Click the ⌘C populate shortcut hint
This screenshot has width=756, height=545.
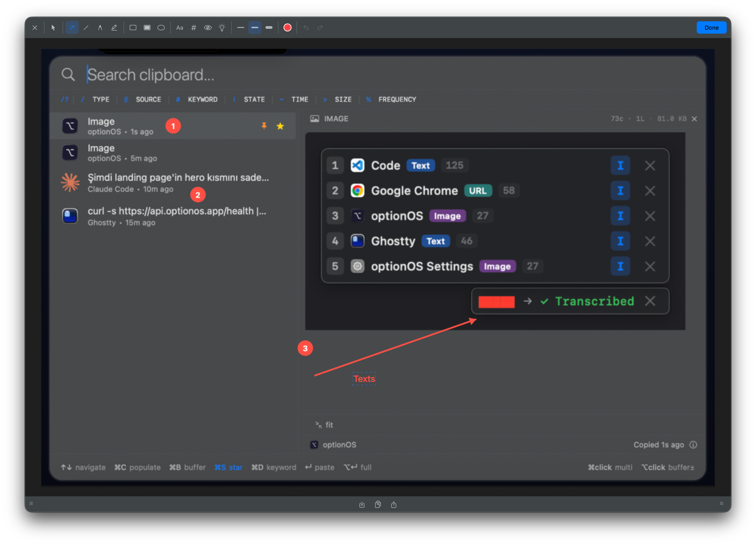pos(137,468)
